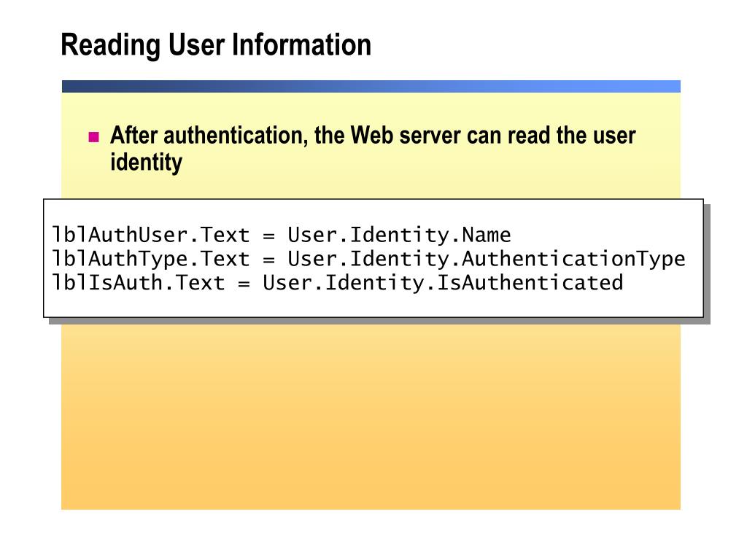Click the code line 'lblAuthUser.Text = User.Identity.Name'
The image size is (747, 560).
281,235
